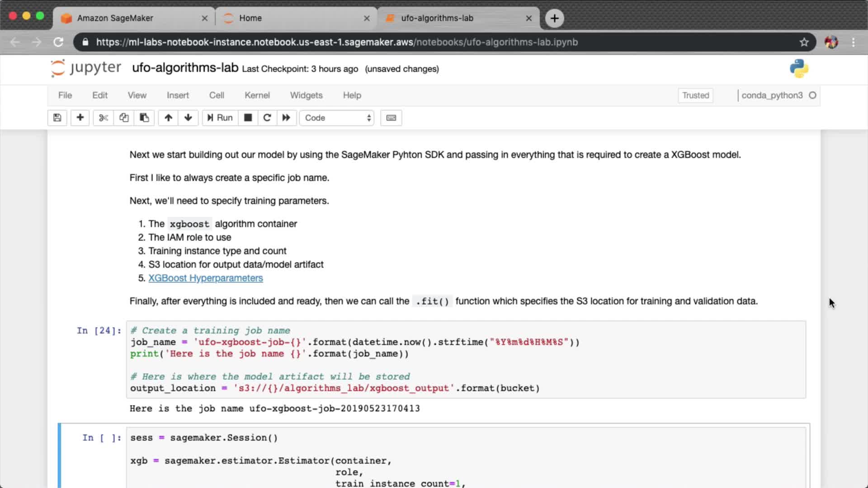The height and width of the screenshot is (488, 868).
Task: Click the Run button
Action: tap(220, 118)
